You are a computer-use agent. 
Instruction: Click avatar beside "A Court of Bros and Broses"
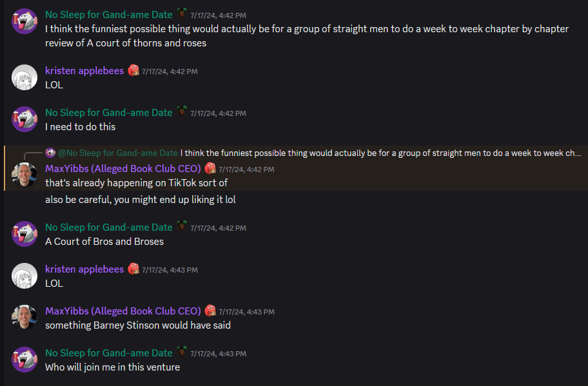(x=24, y=234)
